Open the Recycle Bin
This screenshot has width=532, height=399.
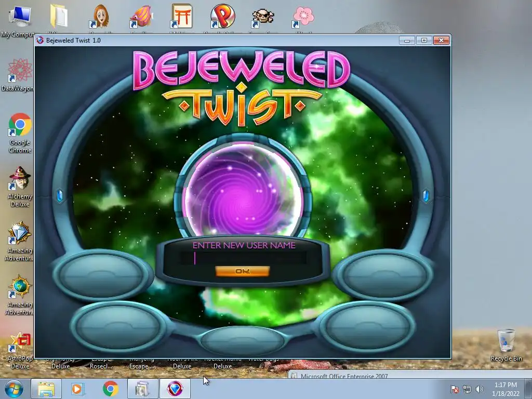506,345
